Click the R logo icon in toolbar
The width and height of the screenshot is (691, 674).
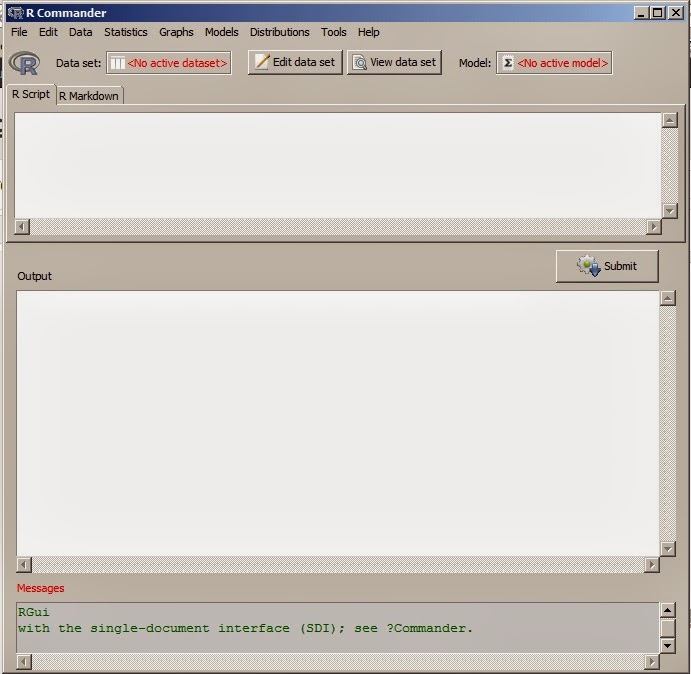coord(25,63)
